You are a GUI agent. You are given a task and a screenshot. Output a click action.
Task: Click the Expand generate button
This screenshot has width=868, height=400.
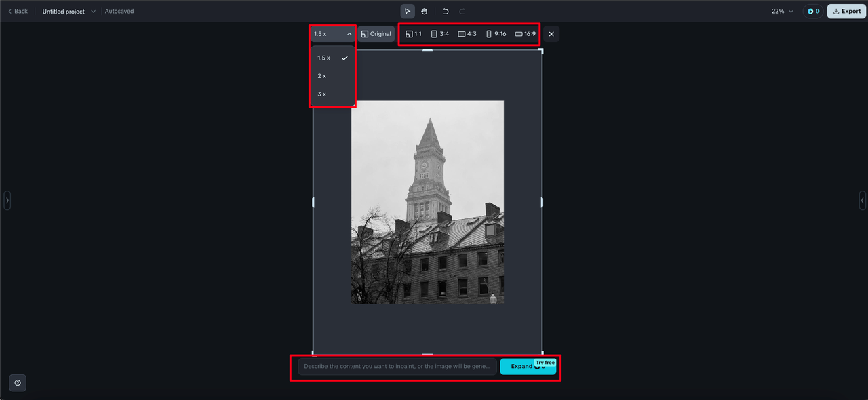[x=528, y=366]
